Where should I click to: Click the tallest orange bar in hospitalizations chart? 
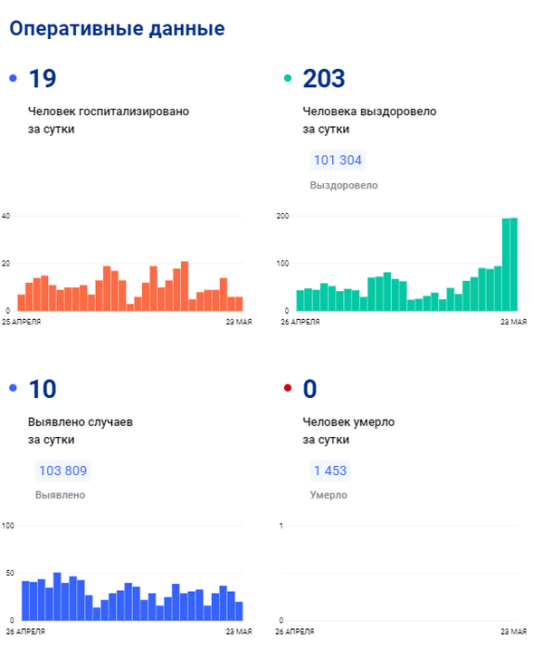(x=184, y=286)
